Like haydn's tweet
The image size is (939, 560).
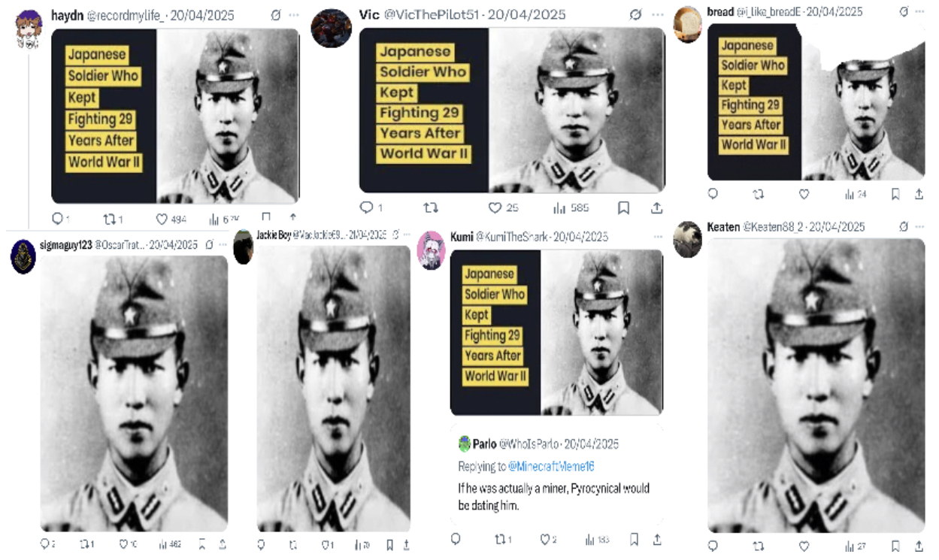160,219
